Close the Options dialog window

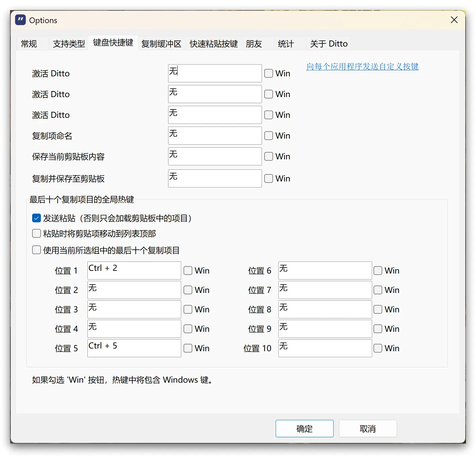[454, 20]
